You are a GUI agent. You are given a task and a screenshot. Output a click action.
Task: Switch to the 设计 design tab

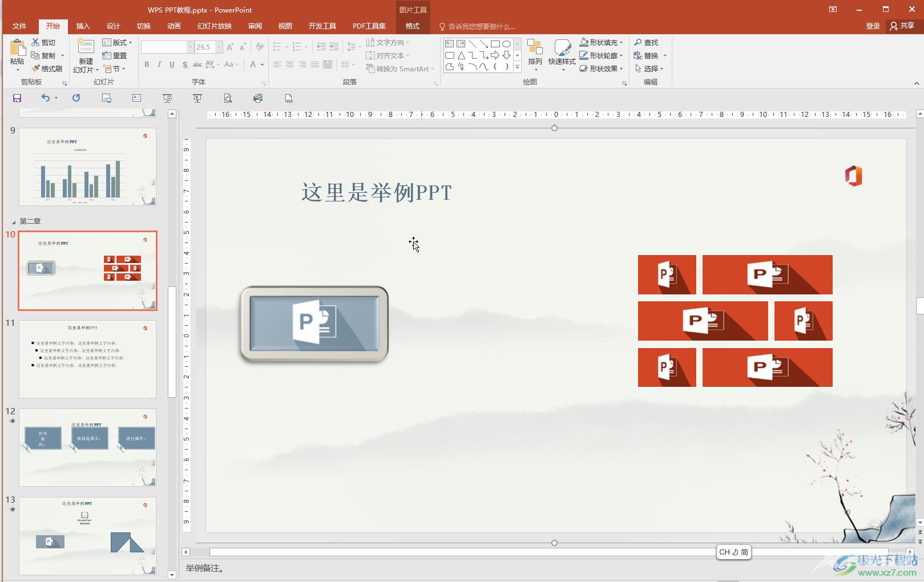(113, 26)
